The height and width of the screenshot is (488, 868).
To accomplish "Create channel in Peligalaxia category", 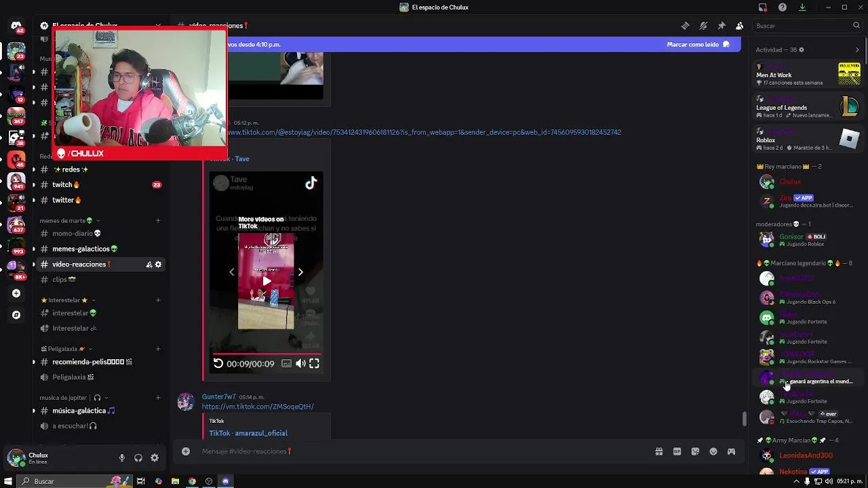I will tap(158, 349).
